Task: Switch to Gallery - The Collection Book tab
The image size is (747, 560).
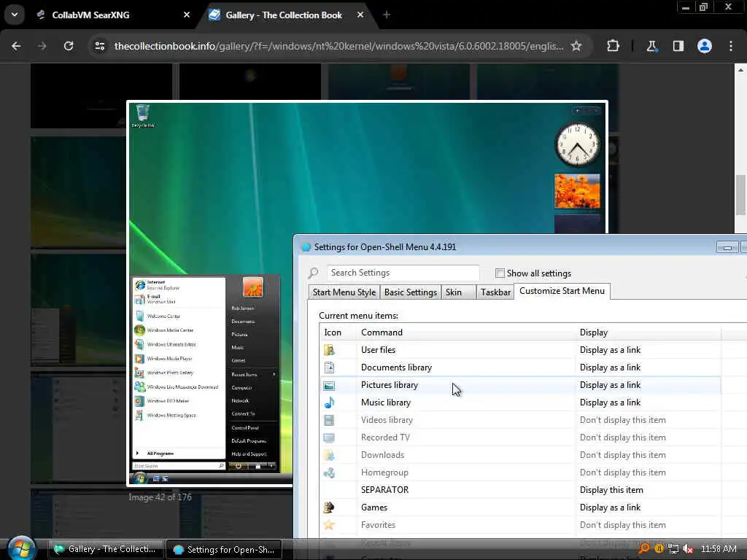Action: click(284, 15)
